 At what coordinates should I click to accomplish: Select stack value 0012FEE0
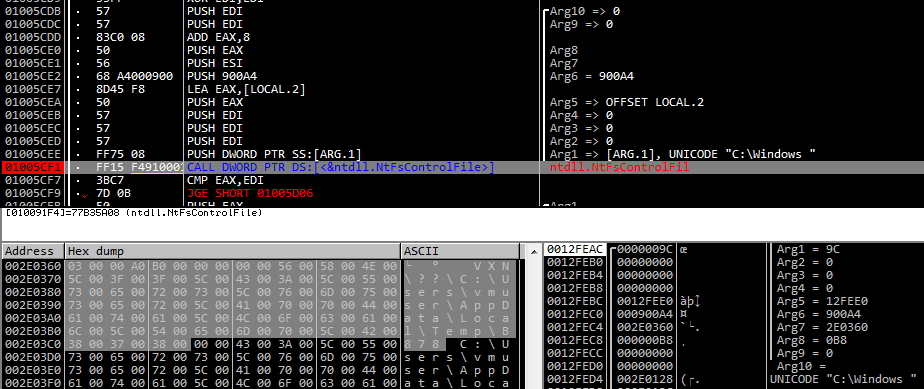pos(645,301)
